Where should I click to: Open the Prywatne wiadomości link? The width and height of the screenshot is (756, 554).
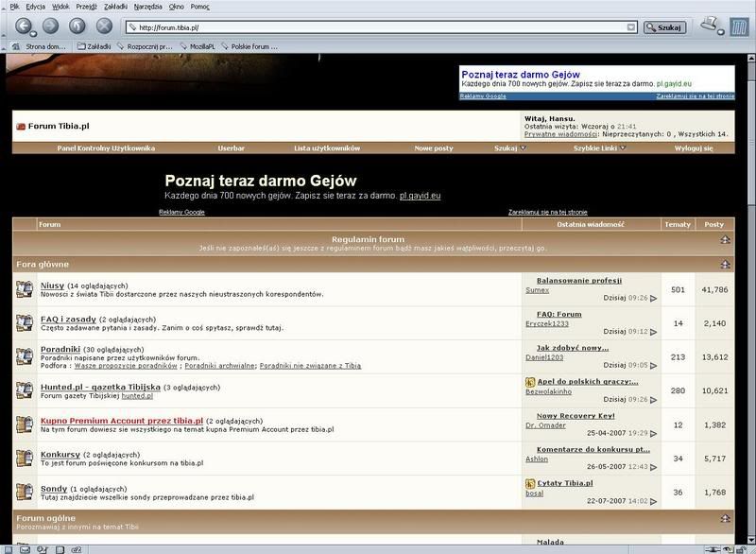tap(560, 134)
